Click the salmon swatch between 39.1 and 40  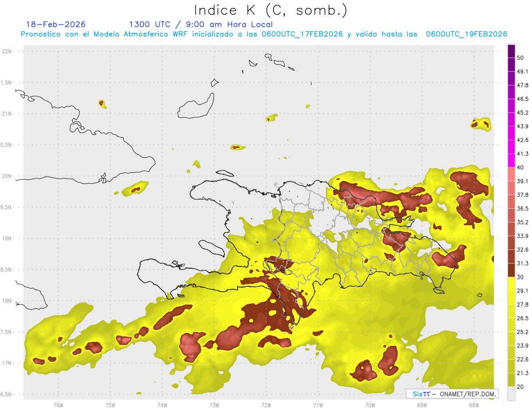point(511,174)
